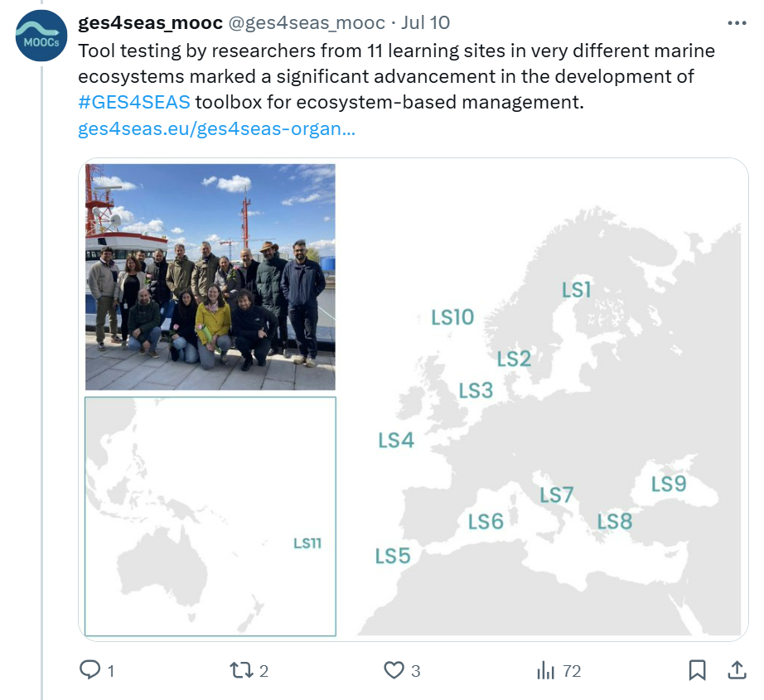Like the tweet with the heart icon
Image resolution: width=764 pixels, height=700 pixels.
point(394,670)
